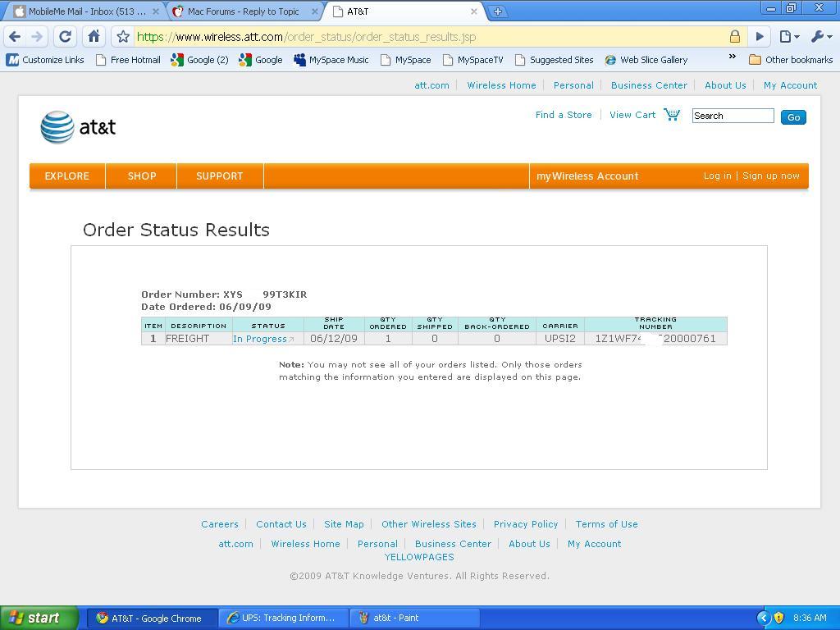Click the top att.com link

pyautogui.click(x=431, y=85)
